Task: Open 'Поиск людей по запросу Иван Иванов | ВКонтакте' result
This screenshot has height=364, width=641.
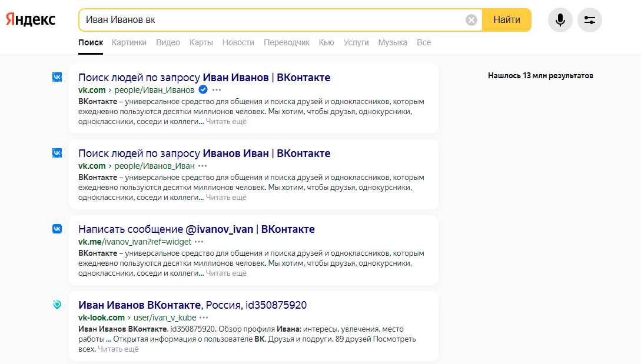Action: (x=204, y=77)
